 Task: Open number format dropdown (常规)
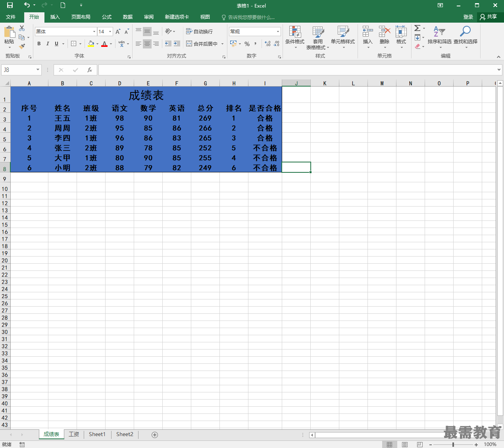(x=278, y=31)
